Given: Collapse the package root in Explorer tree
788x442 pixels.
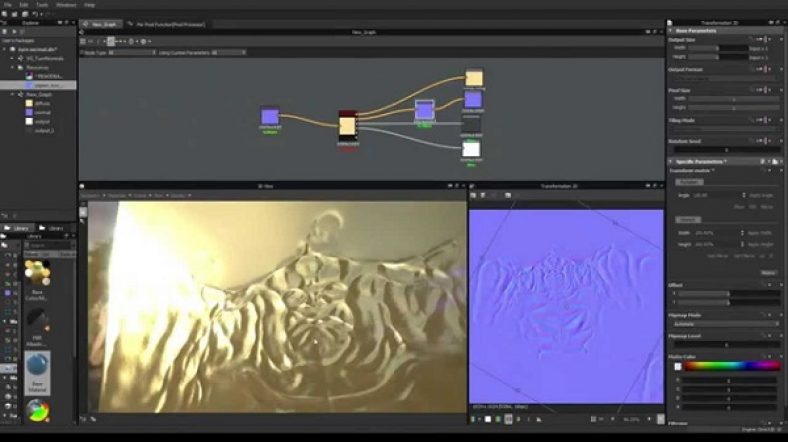Looking at the screenshot, I should [5, 50].
